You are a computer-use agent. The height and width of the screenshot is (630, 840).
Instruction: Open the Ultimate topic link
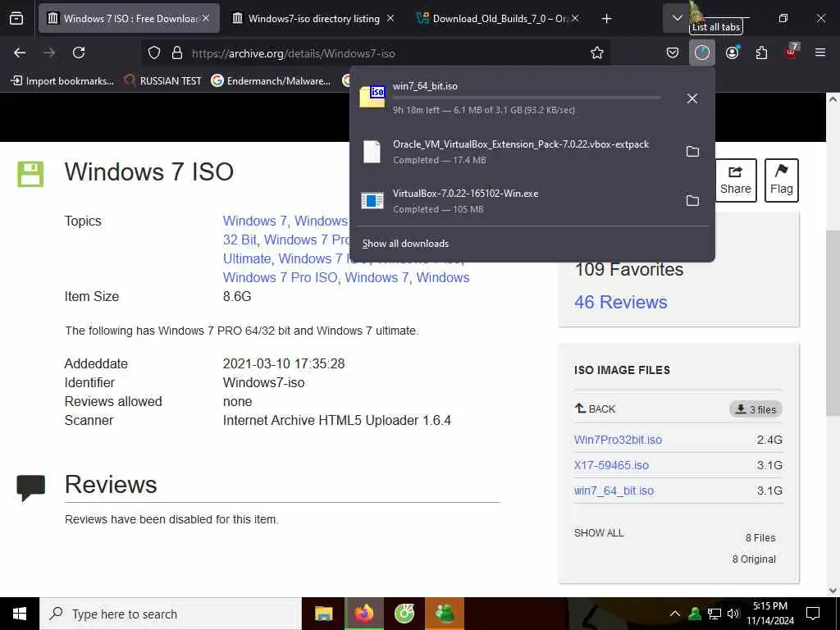(247, 258)
